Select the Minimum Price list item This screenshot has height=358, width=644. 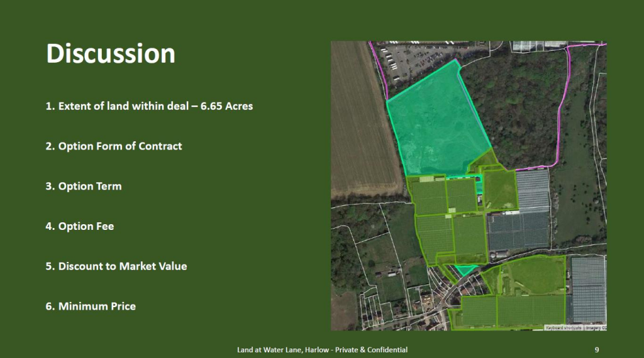(91, 306)
